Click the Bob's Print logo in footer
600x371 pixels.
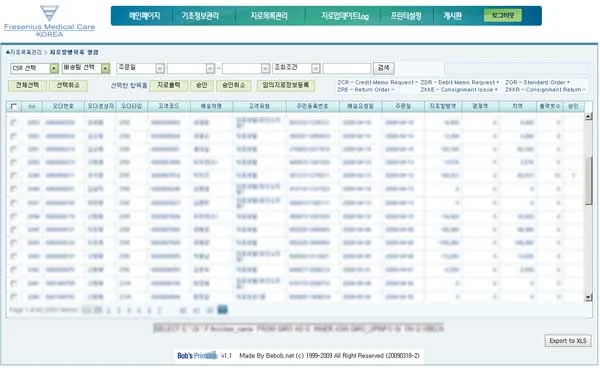197,355
